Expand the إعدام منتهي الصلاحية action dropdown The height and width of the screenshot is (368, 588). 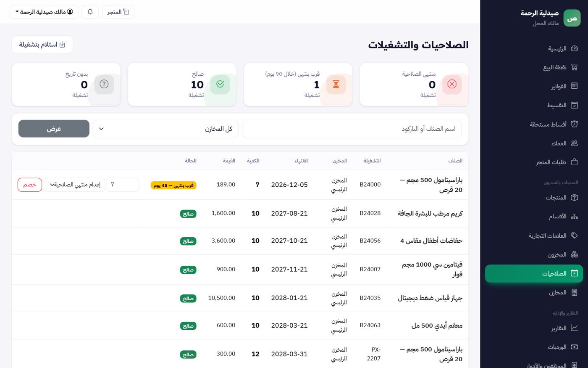pyautogui.click(x=74, y=185)
